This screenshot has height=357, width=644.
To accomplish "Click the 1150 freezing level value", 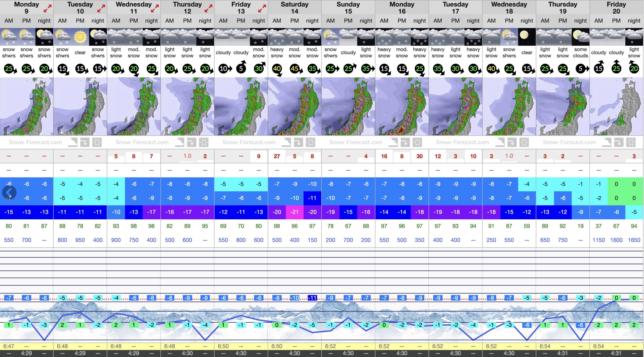I will 598,240.
